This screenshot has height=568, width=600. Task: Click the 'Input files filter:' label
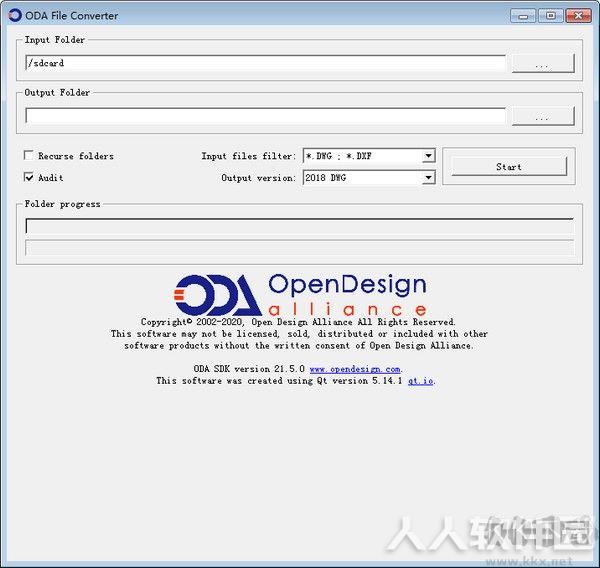click(249, 156)
